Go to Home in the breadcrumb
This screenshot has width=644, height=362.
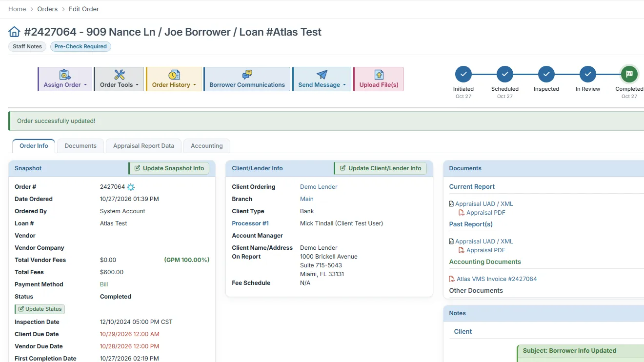tap(17, 9)
